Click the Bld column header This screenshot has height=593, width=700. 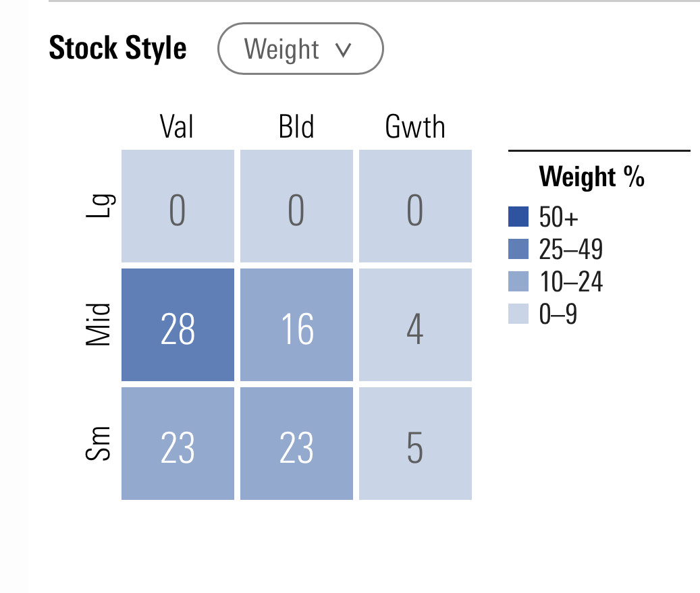click(x=296, y=126)
